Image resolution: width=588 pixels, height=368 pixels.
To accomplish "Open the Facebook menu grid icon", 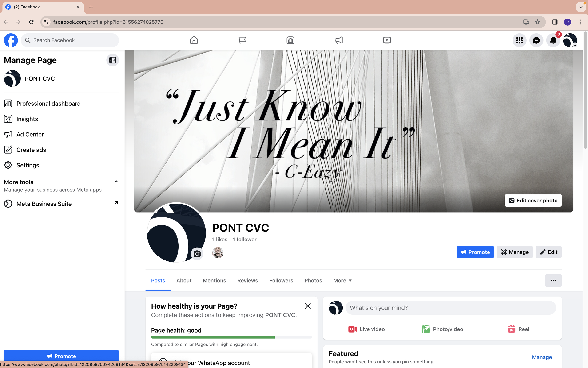I will click(519, 40).
